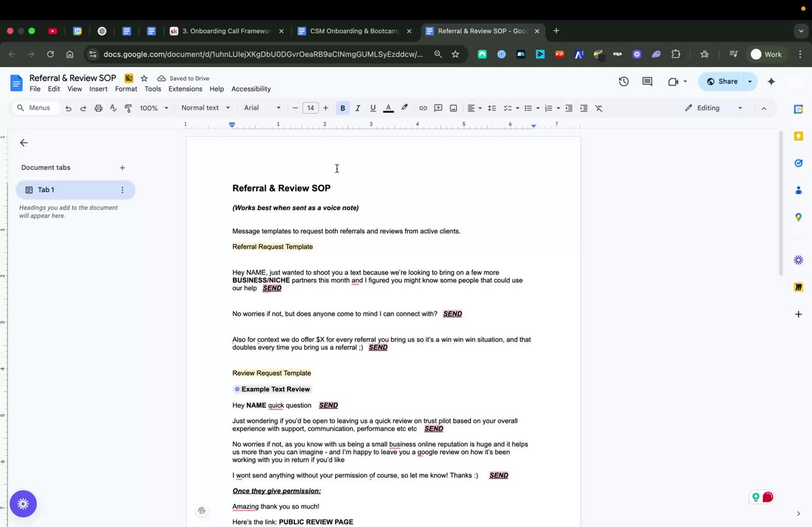
Task: Open the text color picker
Action: pos(388,108)
